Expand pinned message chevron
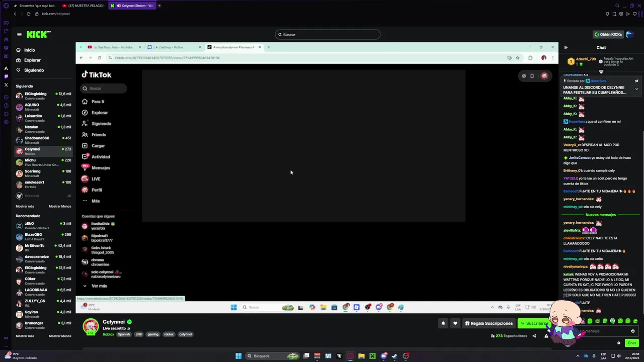Image resolution: width=644 pixels, height=362 pixels. [636, 89]
